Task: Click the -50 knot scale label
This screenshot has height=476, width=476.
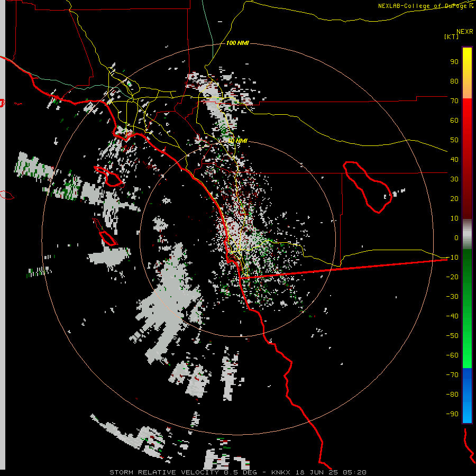Action: (452, 336)
